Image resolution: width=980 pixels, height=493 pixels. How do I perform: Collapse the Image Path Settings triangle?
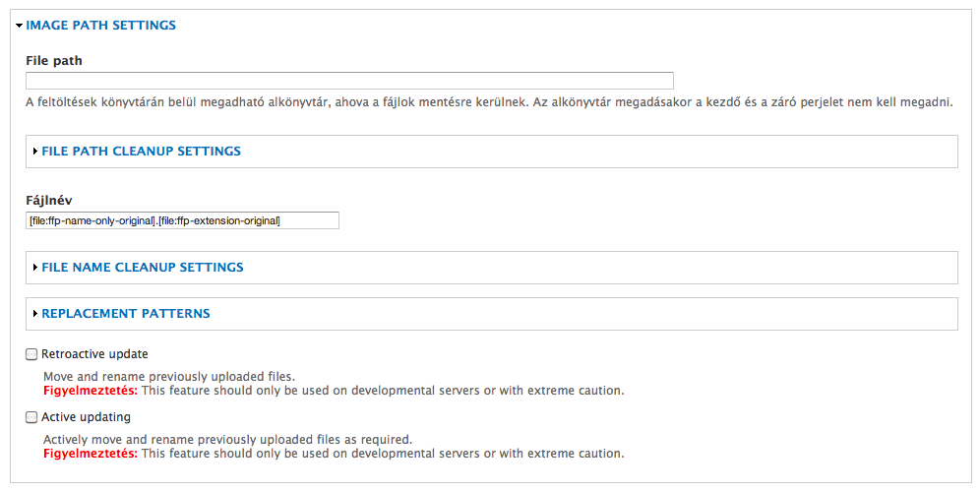tap(20, 26)
